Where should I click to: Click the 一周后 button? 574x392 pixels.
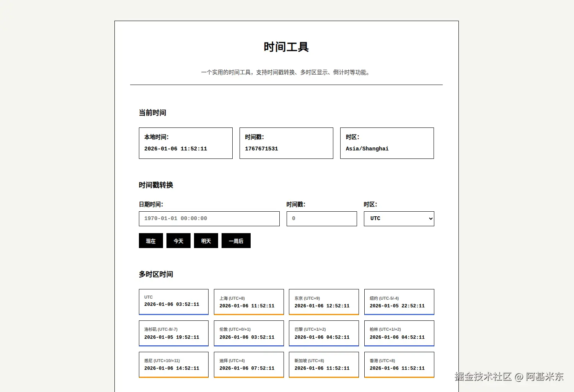[236, 241]
